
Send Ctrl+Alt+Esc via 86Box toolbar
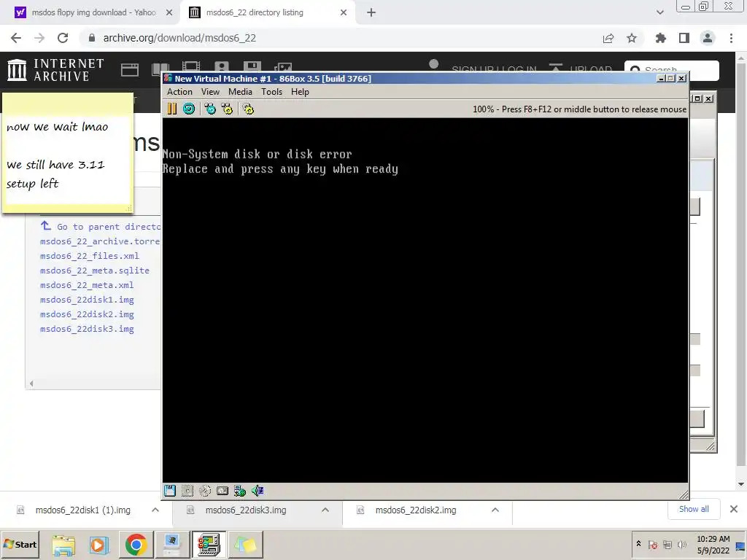coord(227,109)
